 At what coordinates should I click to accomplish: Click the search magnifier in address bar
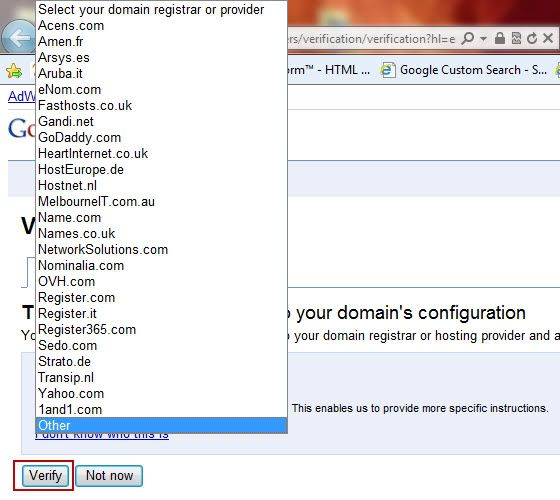(x=468, y=38)
